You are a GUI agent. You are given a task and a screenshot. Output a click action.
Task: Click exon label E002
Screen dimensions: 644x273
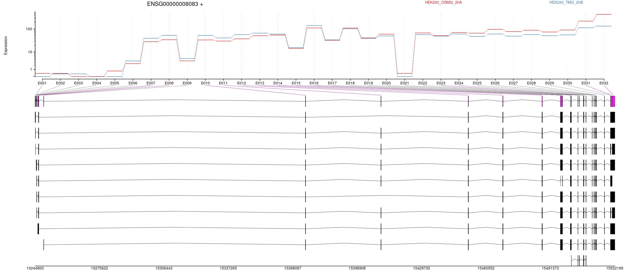(60, 83)
